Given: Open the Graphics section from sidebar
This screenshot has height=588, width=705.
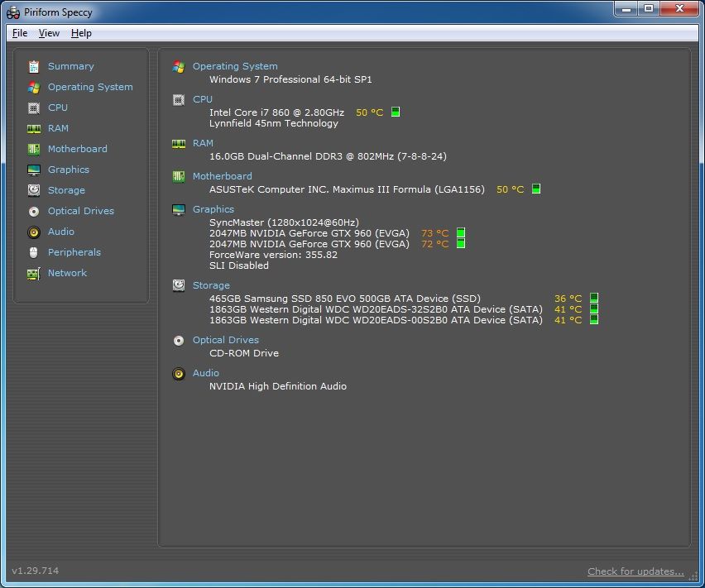Looking at the screenshot, I should 69,170.
